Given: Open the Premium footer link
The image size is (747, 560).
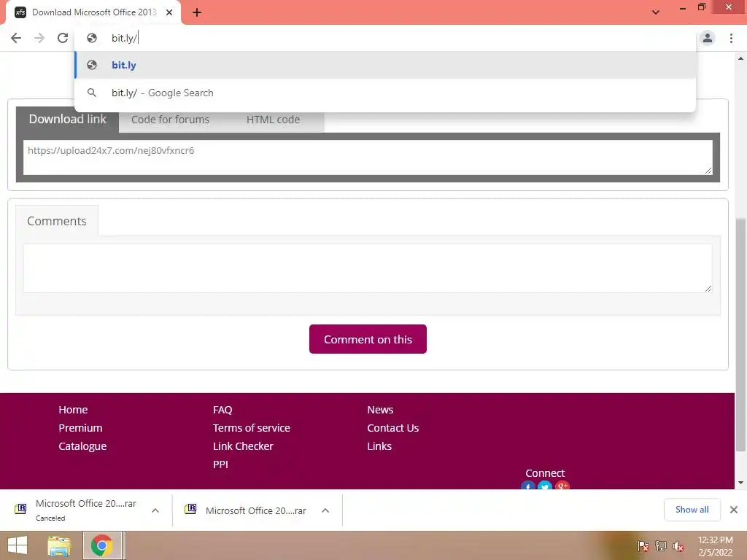Looking at the screenshot, I should click(x=80, y=427).
